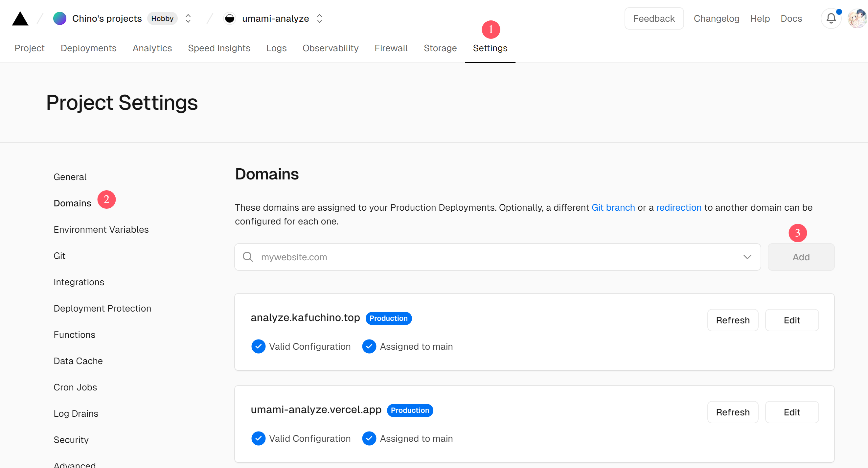Screen dimensions: 868x468
Task: Open Security settings in sidebar
Action: point(71,440)
